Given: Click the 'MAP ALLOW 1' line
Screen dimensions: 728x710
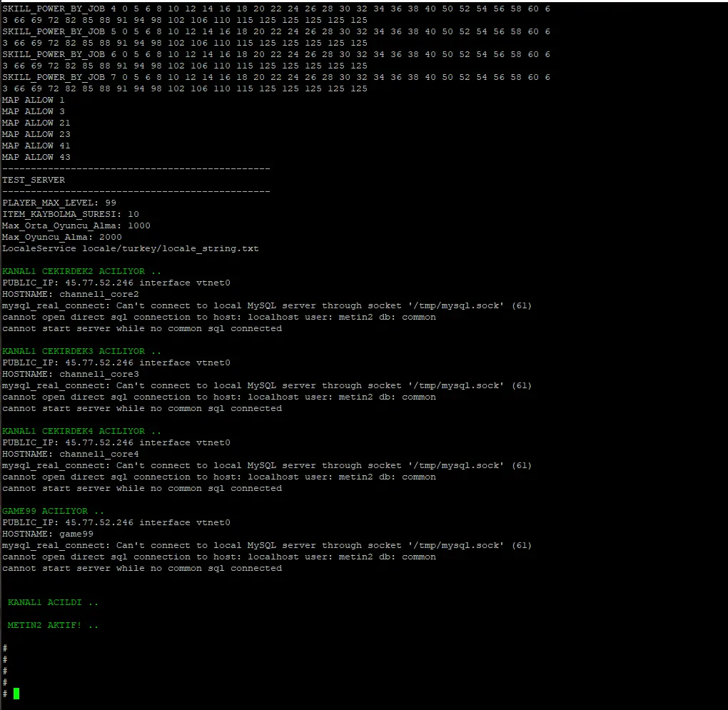Looking at the screenshot, I should 34,100.
